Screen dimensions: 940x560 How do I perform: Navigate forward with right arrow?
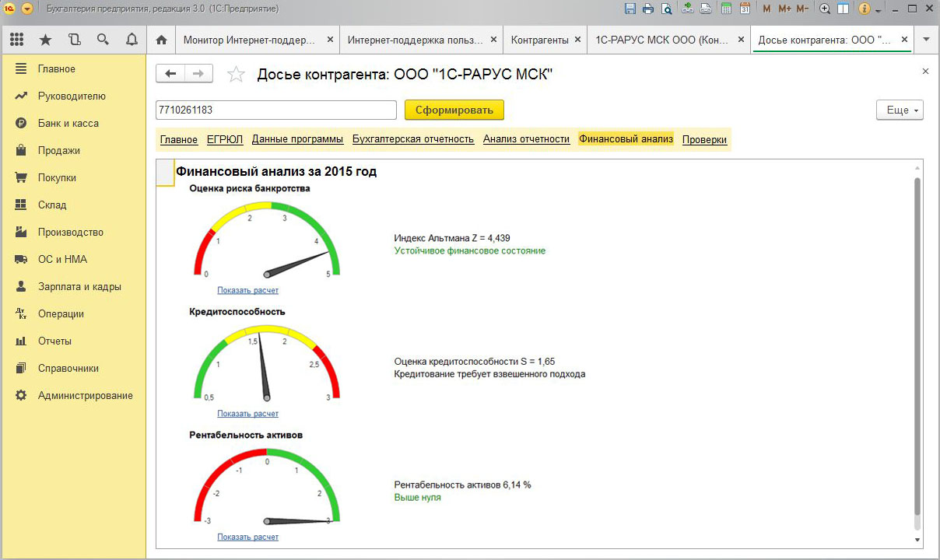pos(198,74)
